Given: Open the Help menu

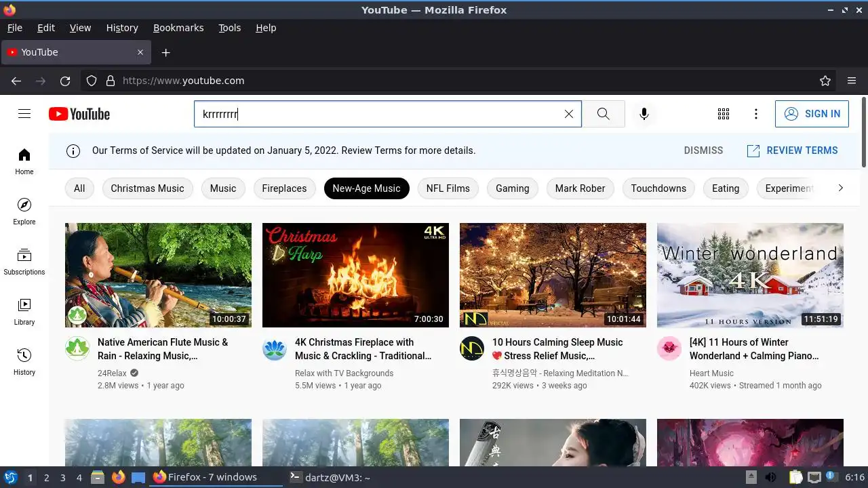Looking at the screenshot, I should click(x=266, y=28).
